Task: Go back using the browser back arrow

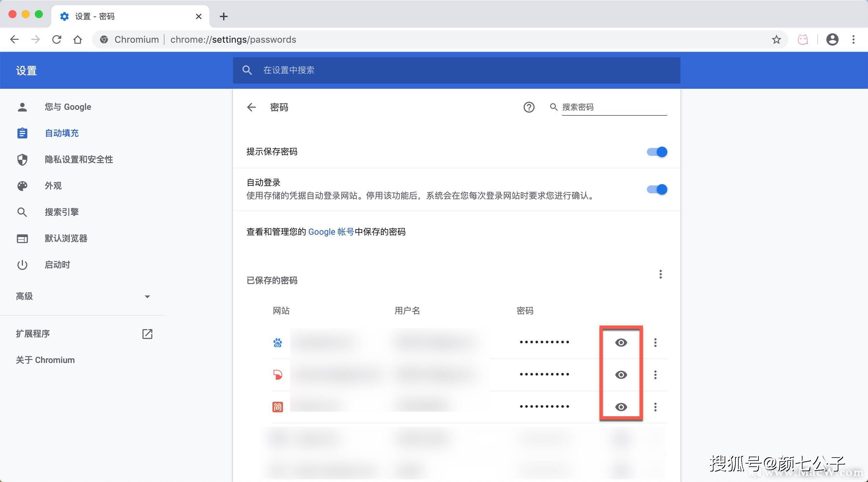Action: 14,40
